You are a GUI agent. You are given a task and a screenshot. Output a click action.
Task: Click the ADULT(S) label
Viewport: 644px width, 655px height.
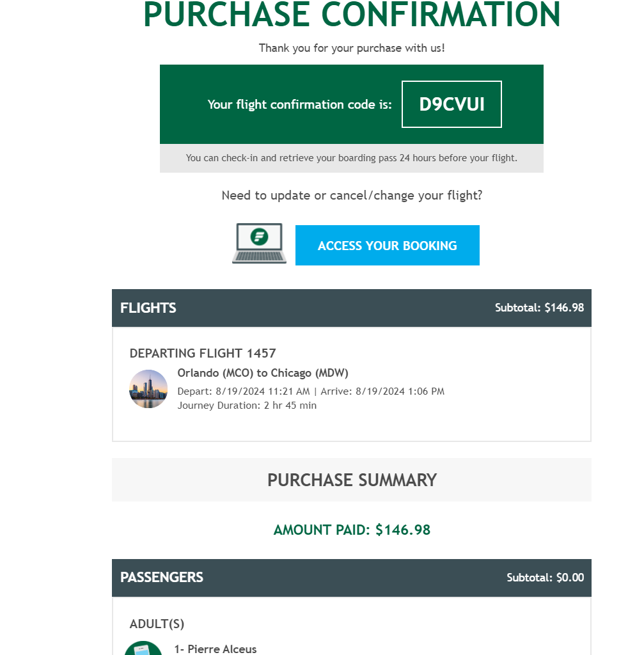pyautogui.click(x=157, y=624)
